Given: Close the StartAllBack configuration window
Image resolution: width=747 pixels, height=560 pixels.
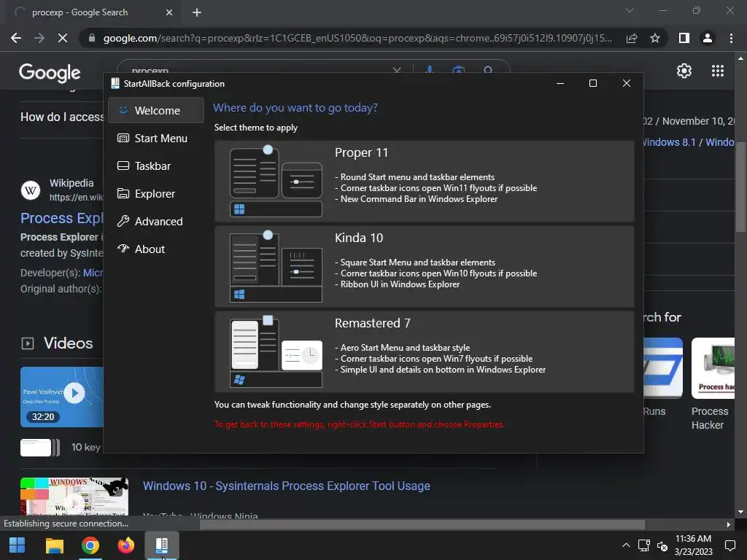Looking at the screenshot, I should (x=627, y=83).
